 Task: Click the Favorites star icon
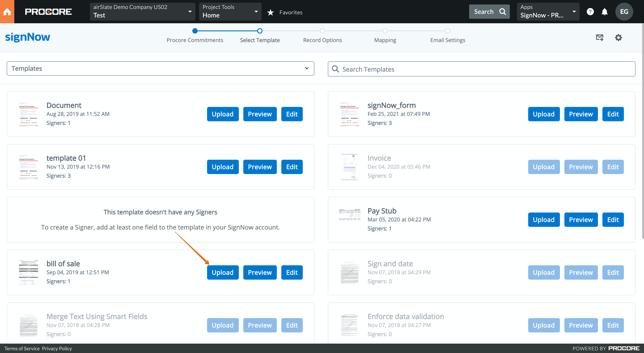tap(271, 12)
